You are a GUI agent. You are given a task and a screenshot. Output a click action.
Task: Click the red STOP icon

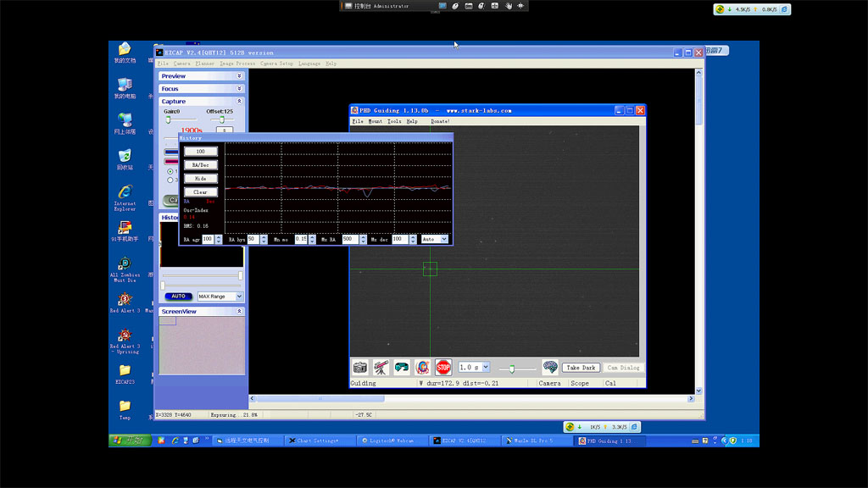[x=443, y=368]
